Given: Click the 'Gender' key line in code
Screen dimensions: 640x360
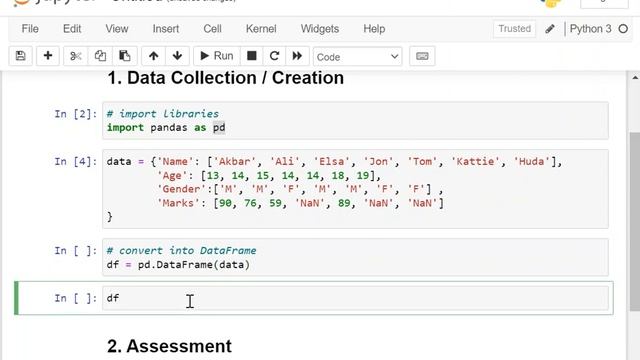Looking at the screenshot, I should point(300,189).
